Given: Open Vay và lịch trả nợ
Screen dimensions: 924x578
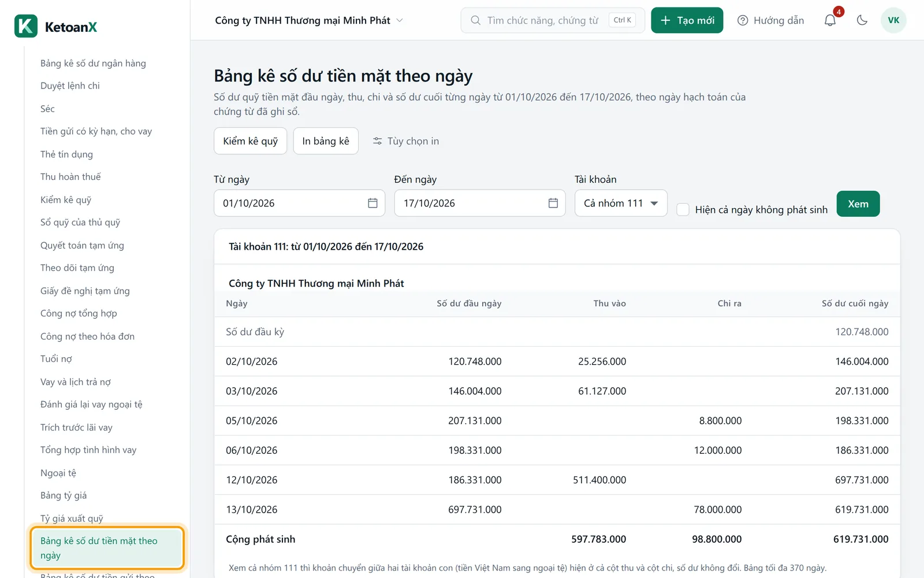Looking at the screenshot, I should coord(75,382).
